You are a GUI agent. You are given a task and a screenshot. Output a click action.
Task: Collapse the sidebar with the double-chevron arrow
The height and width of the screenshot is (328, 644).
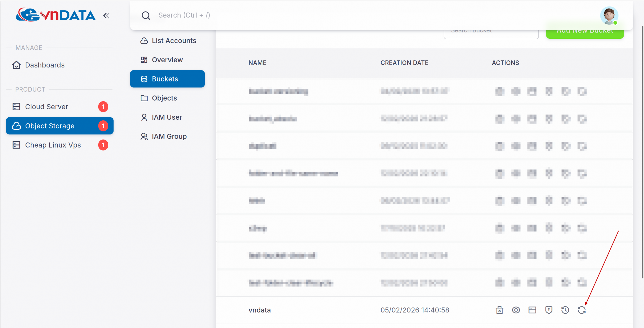(106, 15)
